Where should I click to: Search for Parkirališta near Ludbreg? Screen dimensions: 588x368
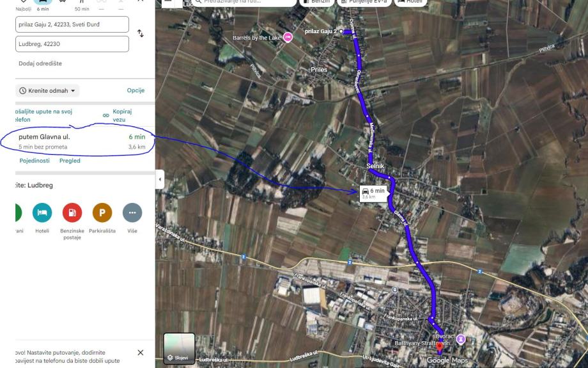coord(102,213)
